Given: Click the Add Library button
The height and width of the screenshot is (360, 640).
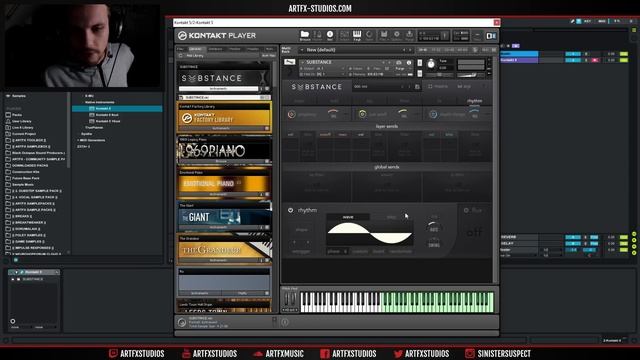Looking at the screenshot, I should pos(195,56).
